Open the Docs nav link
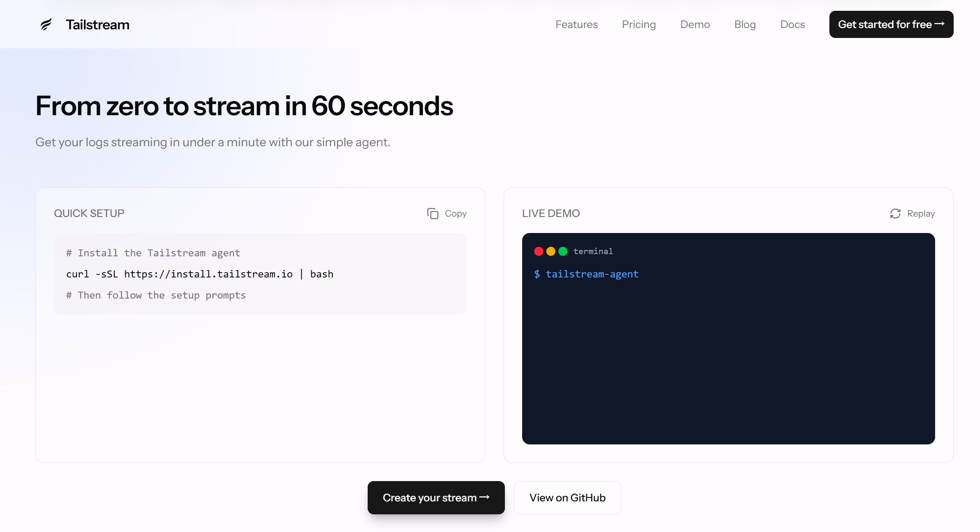This screenshot has width=980, height=532. coord(792,25)
